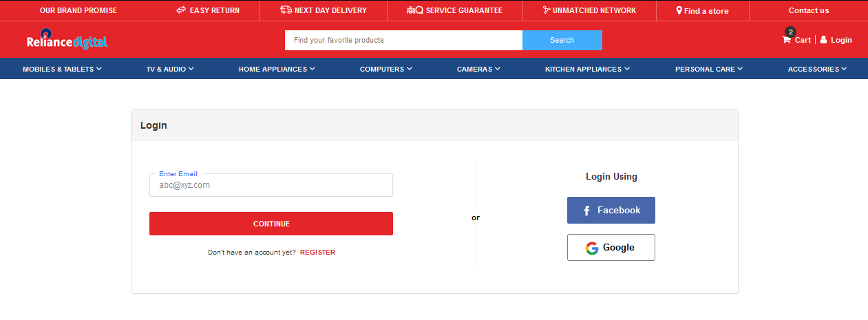Image resolution: width=868 pixels, height=320 pixels.
Task: Expand the Computers menu chevron
Action: click(x=410, y=69)
